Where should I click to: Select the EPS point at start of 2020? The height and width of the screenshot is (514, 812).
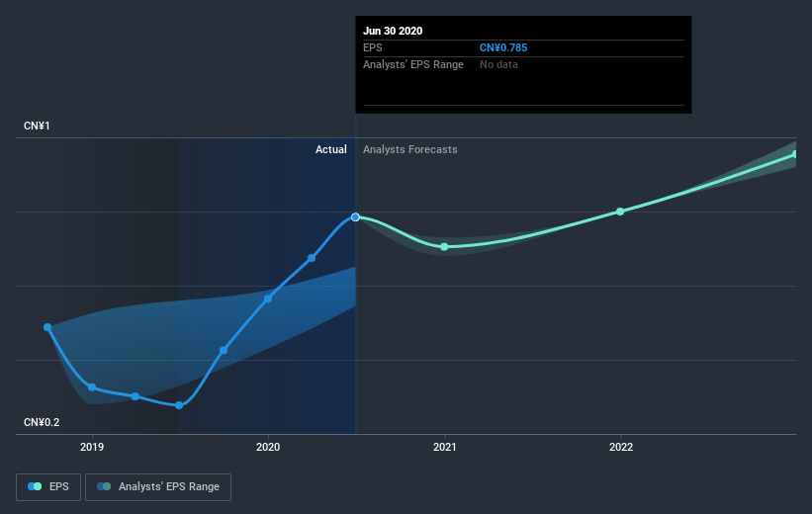(x=268, y=299)
